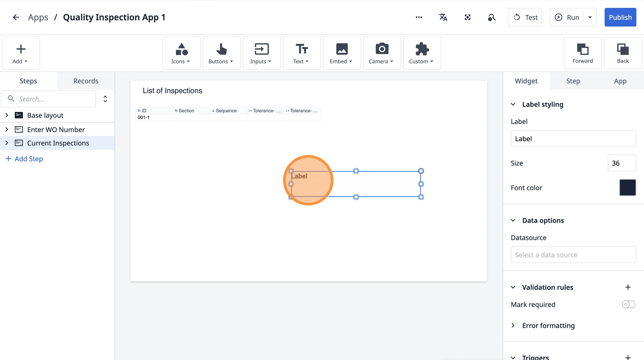Screen dimensions: 644x360
Task: Open the Run options dropdown arrow
Action: tap(590, 17)
